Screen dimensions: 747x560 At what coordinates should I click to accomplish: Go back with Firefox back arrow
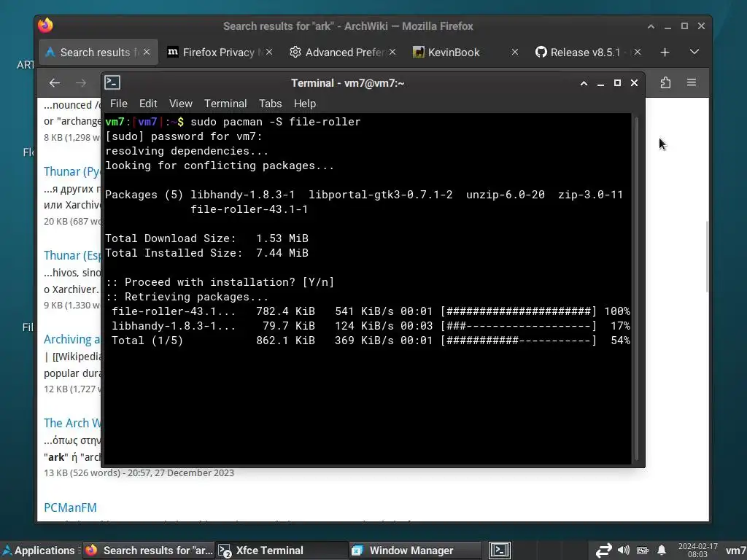(55, 83)
